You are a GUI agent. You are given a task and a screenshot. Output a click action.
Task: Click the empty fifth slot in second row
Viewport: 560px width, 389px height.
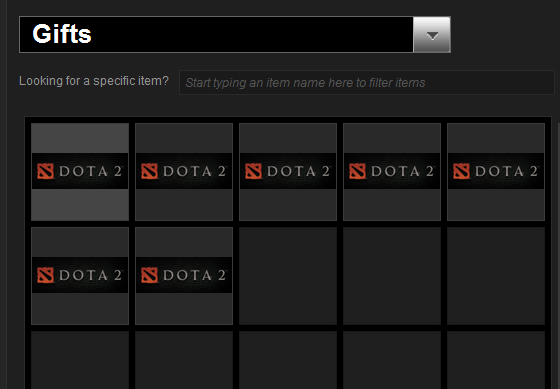496,276
